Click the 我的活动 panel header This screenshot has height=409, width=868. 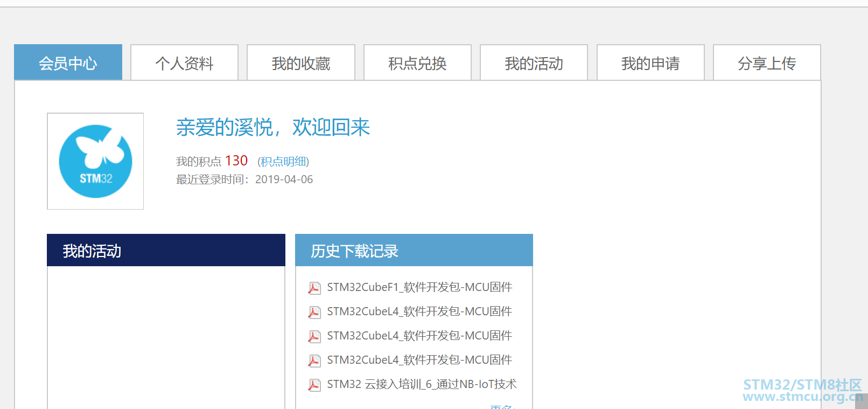166,250
